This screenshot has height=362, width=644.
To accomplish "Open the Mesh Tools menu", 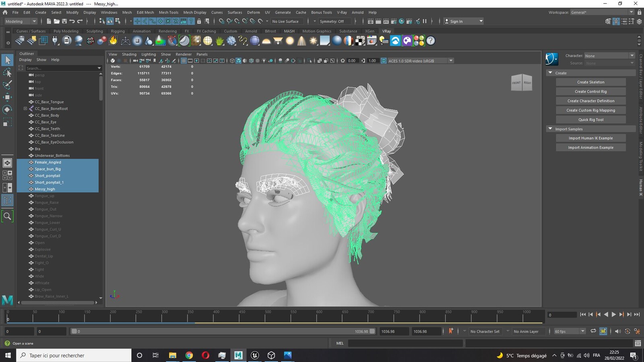I will pyautogui.click(x=168, y=12).
